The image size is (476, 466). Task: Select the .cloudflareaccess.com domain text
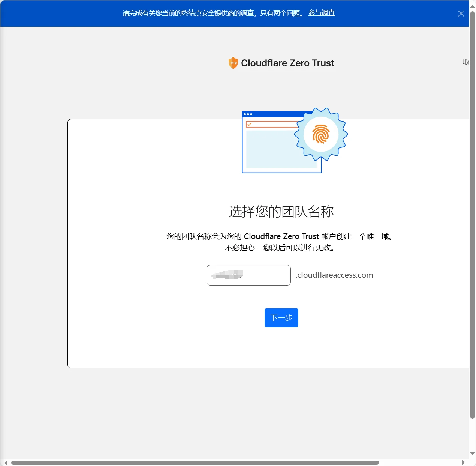pyautogui.click(x=334, y=275)
